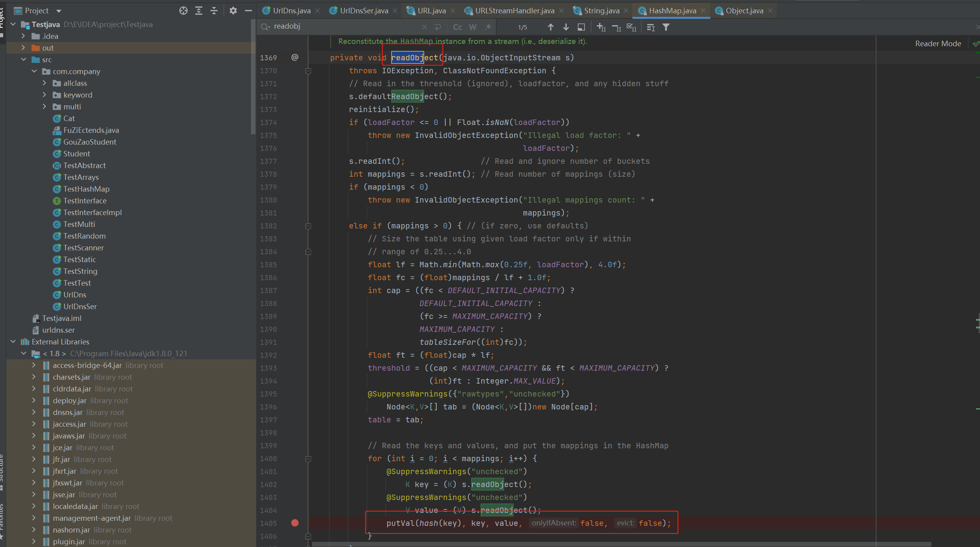Collapse all nodes in the Project tree

click(x=214, y=11)
